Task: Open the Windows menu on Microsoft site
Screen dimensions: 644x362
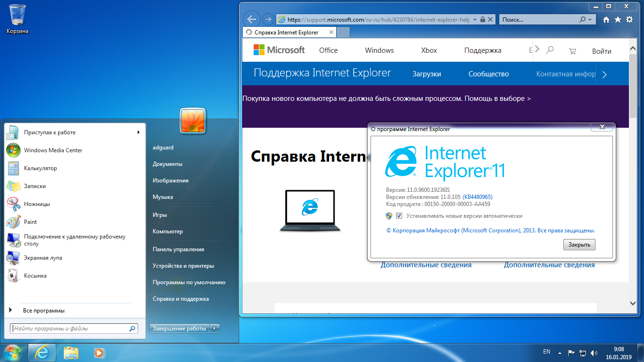Action: 380,50
